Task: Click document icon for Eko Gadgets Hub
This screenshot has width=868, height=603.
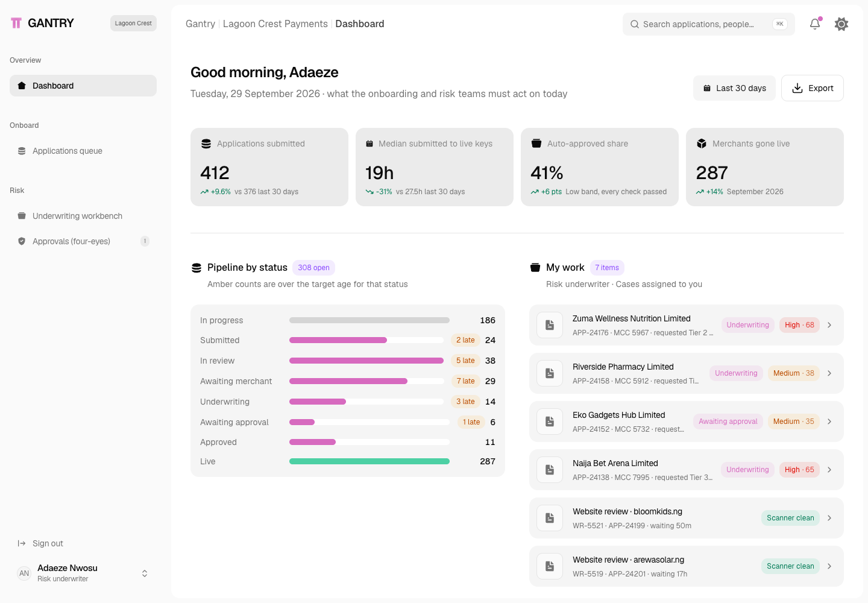Action: (x=550, y=421)
